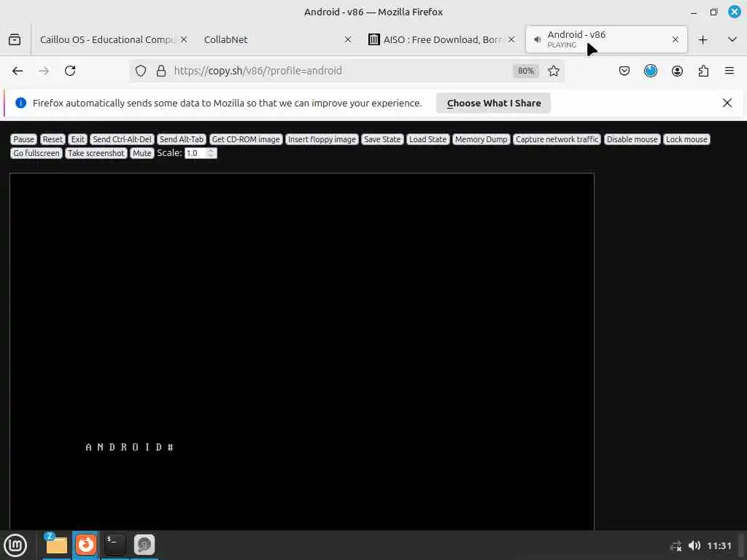Close the Android - v86 tab
The width and height of the screenshot is (747, 560).
(675, 39)
